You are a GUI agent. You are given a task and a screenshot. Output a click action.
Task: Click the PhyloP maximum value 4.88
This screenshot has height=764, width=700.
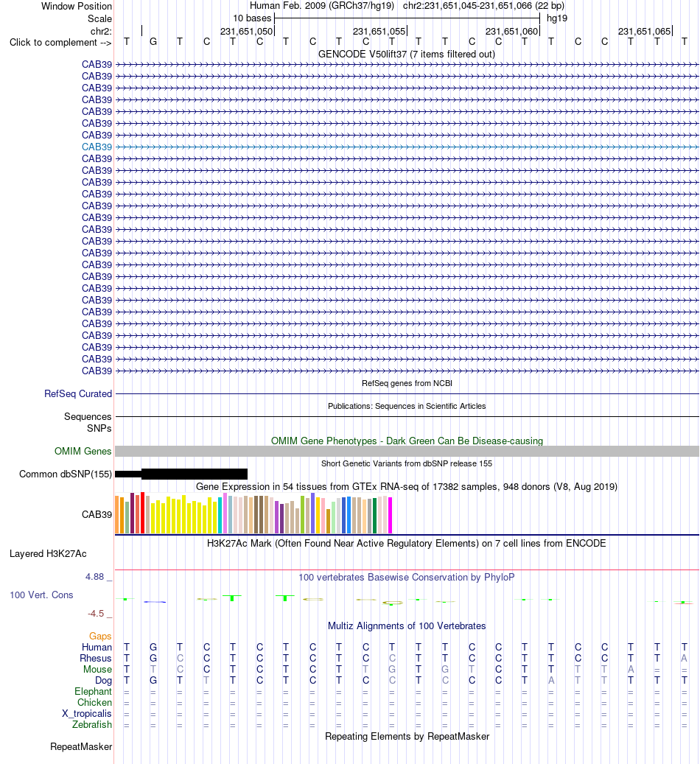94,577
